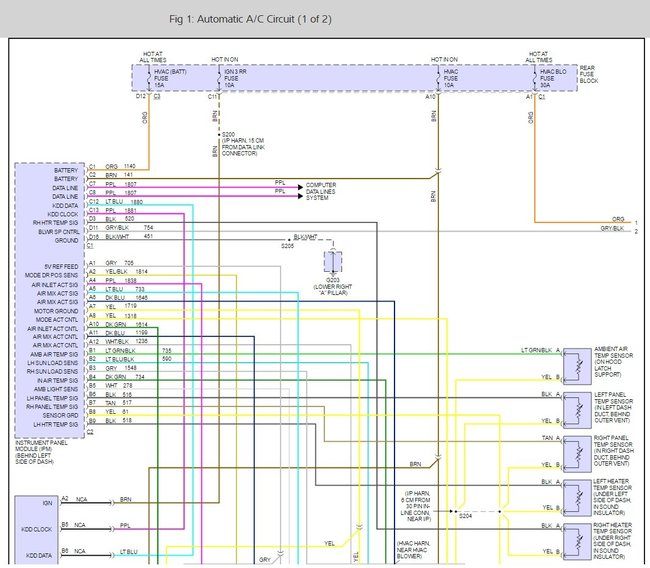Click the 'BLWR SP CNTRL' pin label
650x568 pixels.
(58, 232)
